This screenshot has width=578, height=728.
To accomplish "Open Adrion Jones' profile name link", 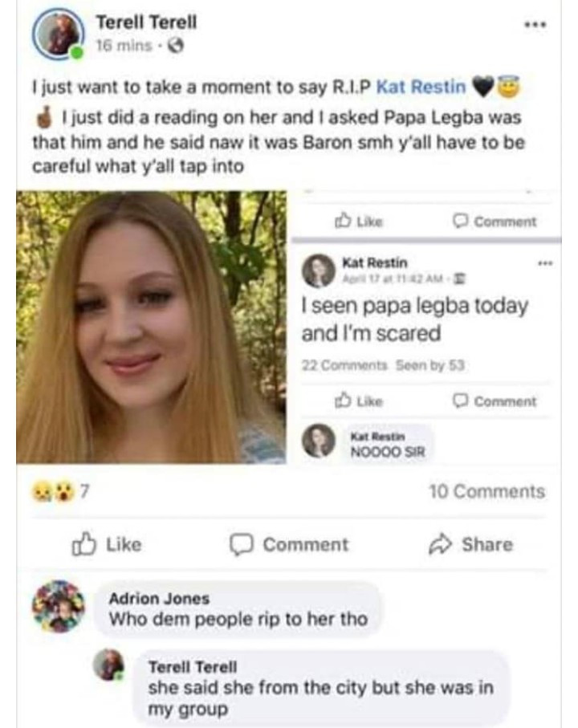I will coord(158,598).
